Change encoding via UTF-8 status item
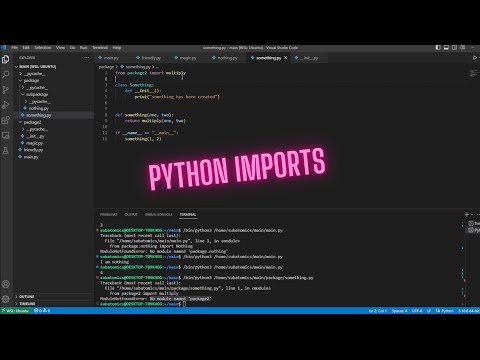The image size is (480, 360). click(x=417, y=311)
